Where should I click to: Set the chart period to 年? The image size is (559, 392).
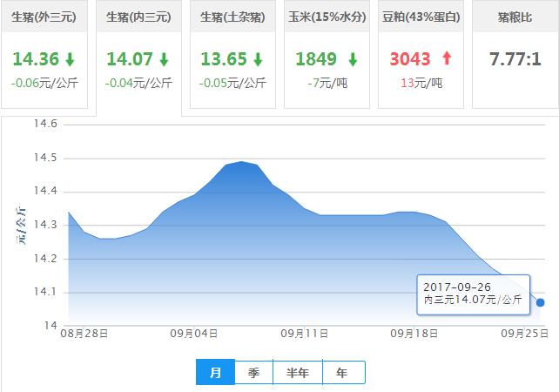(342, 373)
